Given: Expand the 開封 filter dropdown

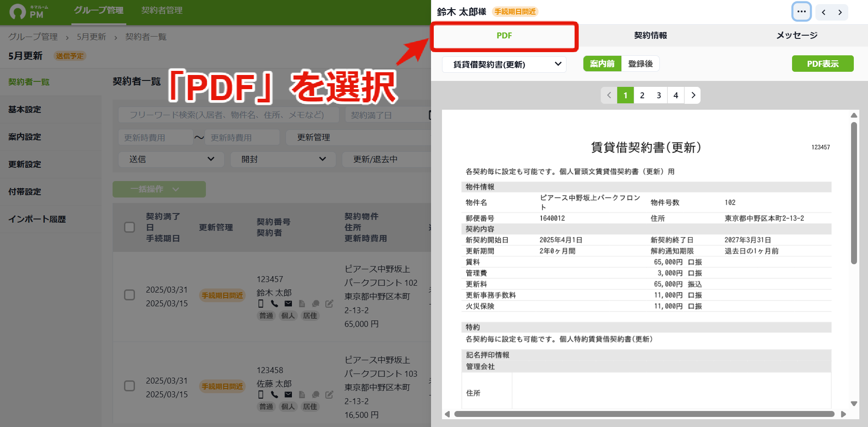Looking at the screenshot, I should [x=283, y=159].
